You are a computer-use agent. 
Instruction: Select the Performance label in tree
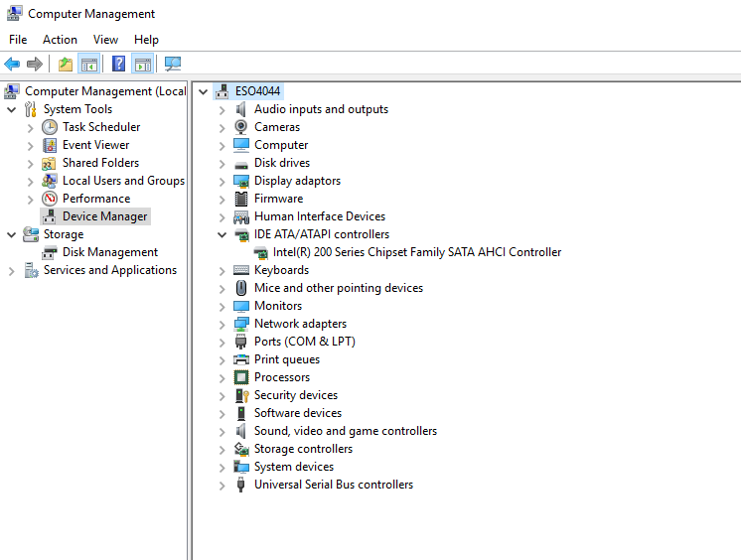tap(96, 199)
